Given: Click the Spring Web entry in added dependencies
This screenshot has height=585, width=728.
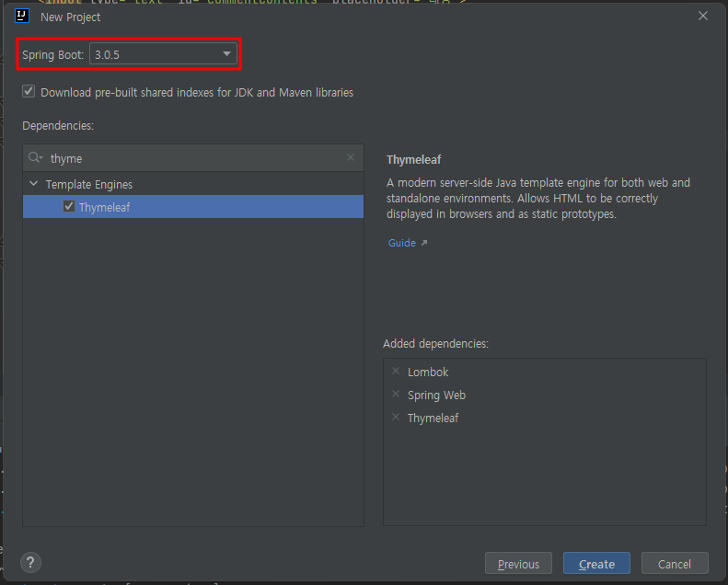Looking at the screenshot, I should [436, 396].
